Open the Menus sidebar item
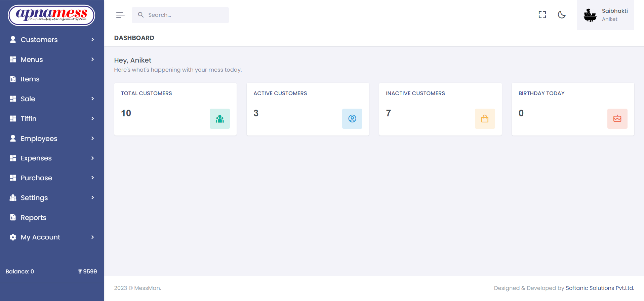Screen dimensions: 644x301 [x=52, y=60]
